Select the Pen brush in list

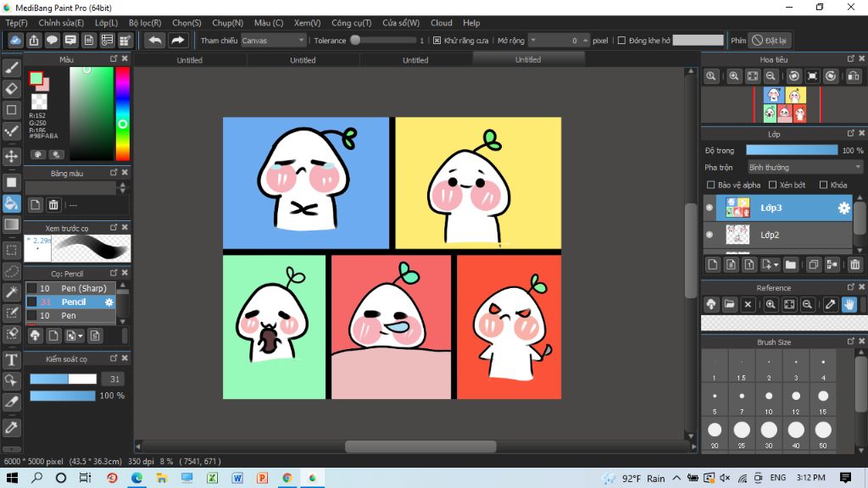[71, 315]
